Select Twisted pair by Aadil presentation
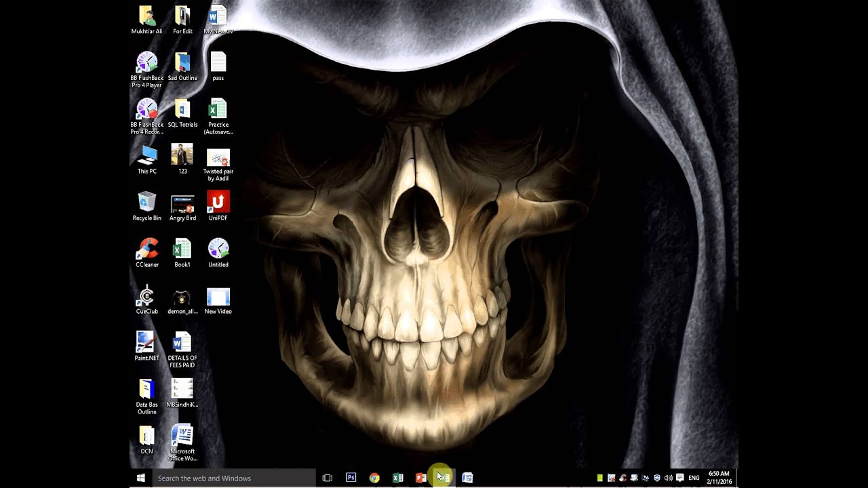The image size is (868, 488). [218, 163]
